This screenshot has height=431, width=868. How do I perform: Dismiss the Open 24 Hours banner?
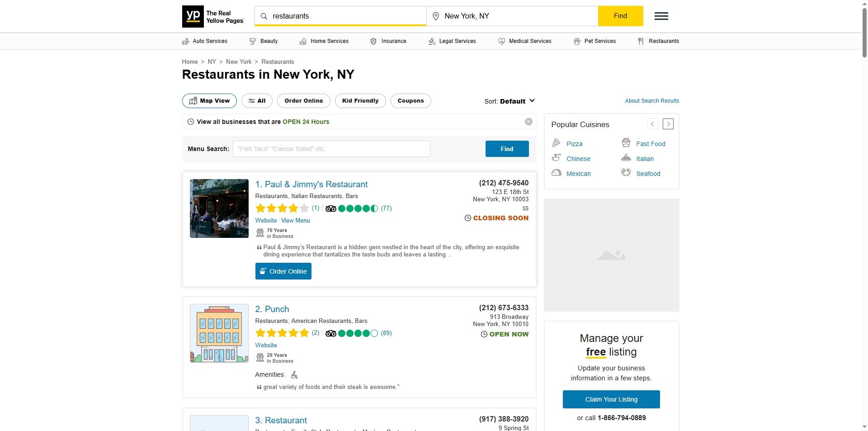528,122
